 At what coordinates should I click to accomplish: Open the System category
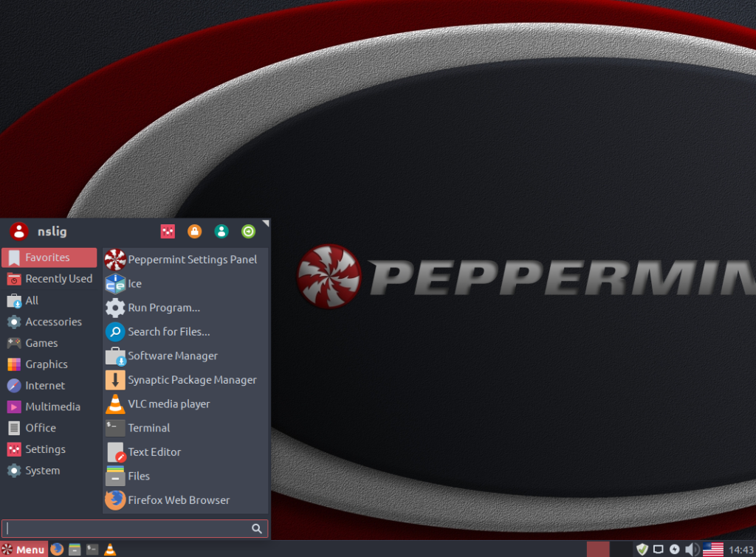49,470
